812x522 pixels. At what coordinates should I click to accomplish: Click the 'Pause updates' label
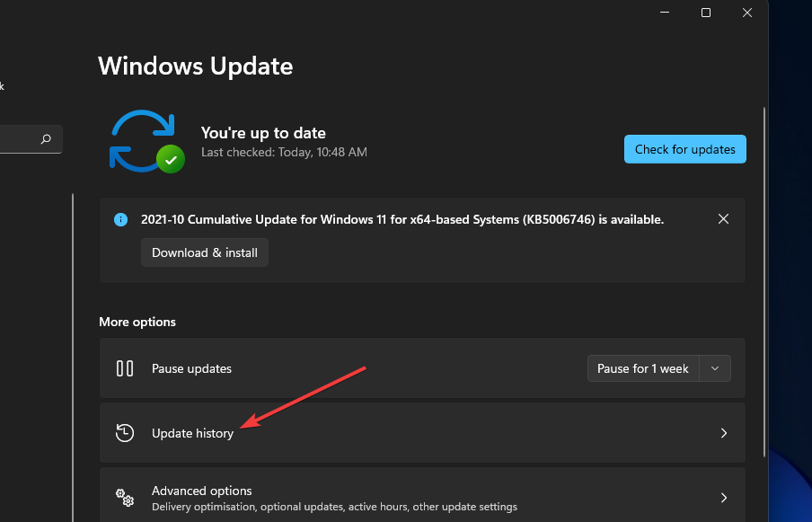point(191,368)
